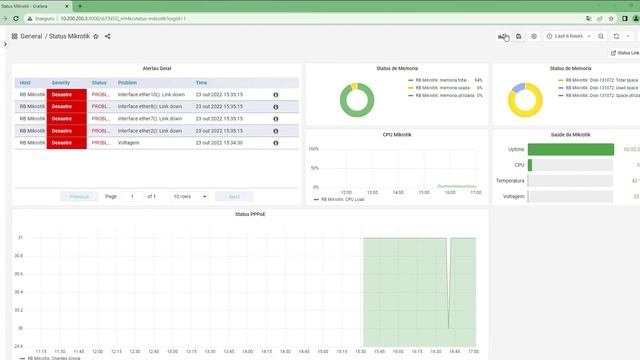
Task: Open the Last 6 hours time picker
Action: (x=568, y=36)
